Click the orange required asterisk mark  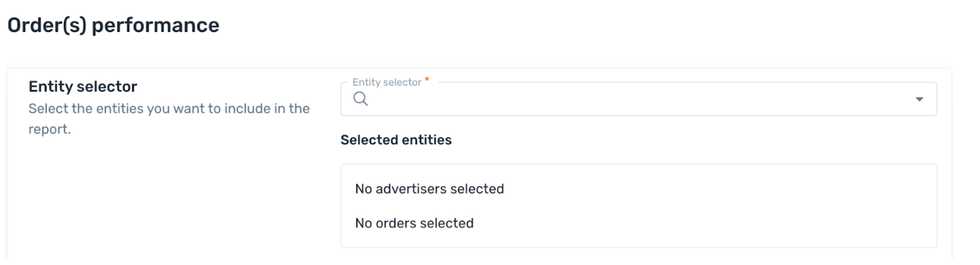click(x=427, y=79)
